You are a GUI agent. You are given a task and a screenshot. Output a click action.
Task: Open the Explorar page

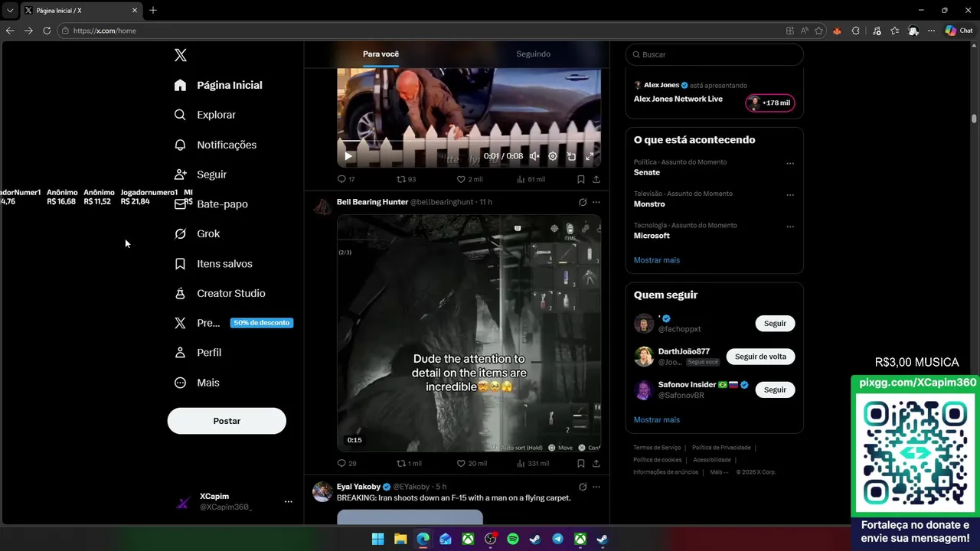tap(204, 115)
